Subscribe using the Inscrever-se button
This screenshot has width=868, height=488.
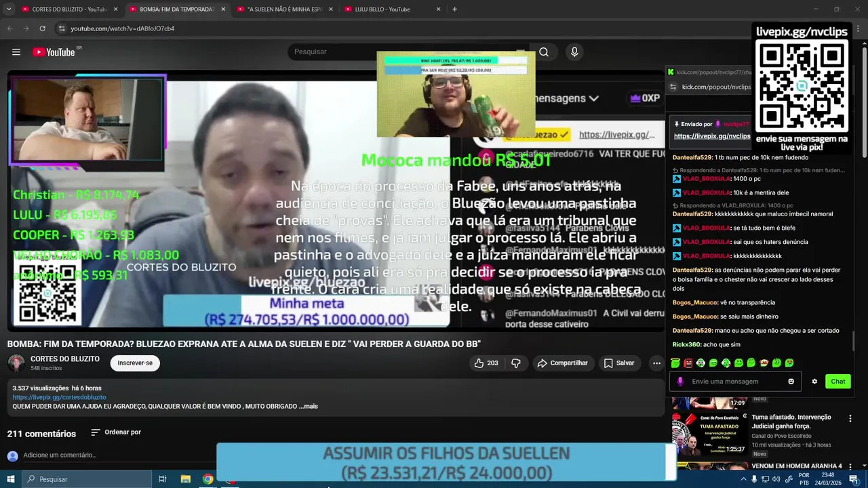135,363
